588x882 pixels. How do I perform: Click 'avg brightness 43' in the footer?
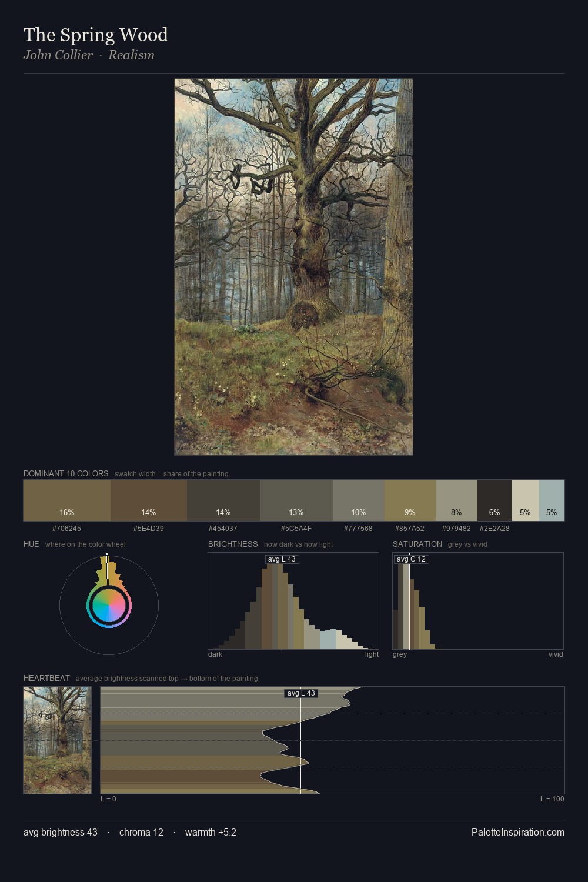pos(61,832)
